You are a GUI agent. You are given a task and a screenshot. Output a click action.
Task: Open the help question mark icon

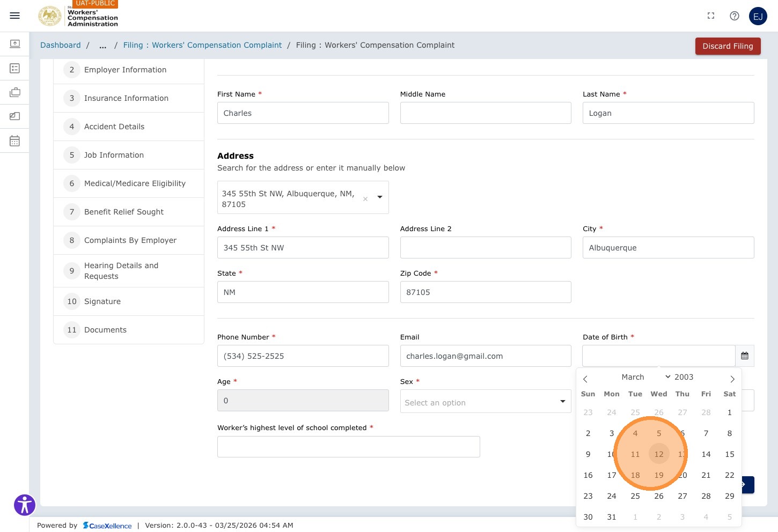tap(735, 16)
